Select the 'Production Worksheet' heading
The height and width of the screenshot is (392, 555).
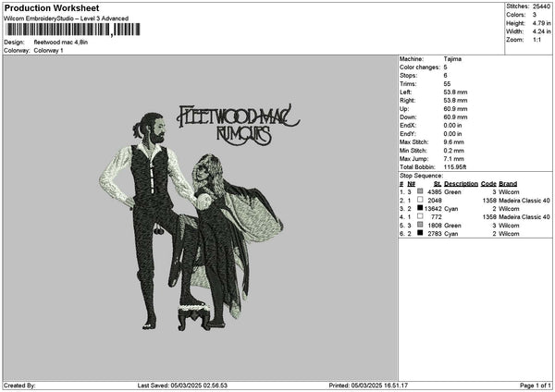(x=52, y=8)
